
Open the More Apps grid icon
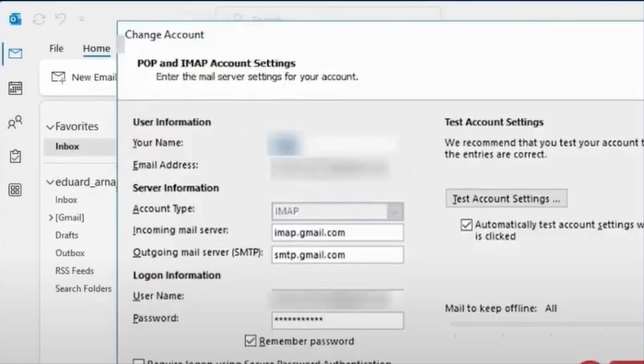pos(15,190)
